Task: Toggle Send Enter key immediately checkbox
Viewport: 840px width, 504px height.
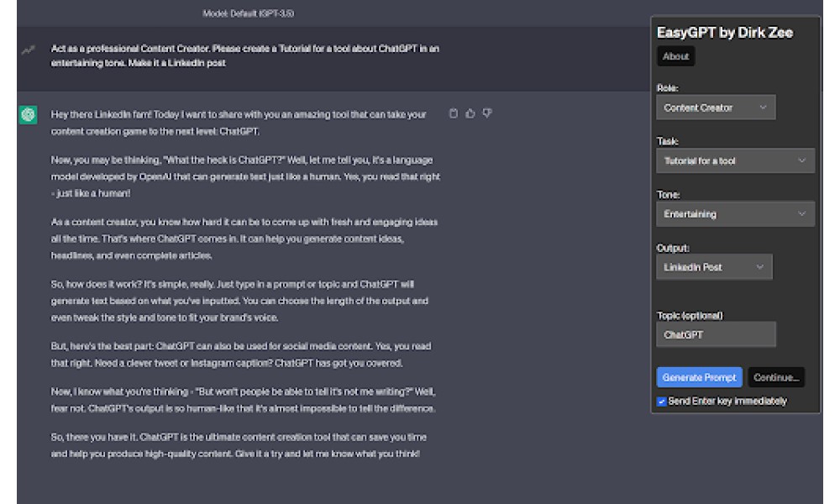Action: point(662,402)
